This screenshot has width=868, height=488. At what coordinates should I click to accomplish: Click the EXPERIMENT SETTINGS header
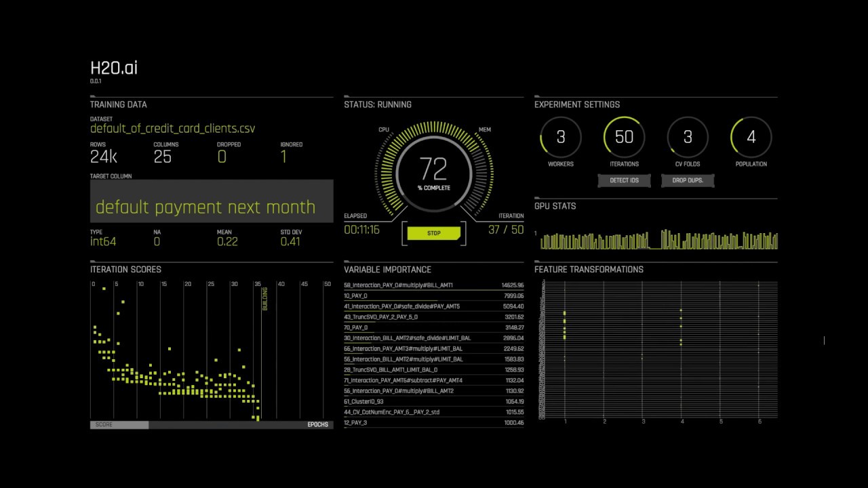click(577, 104)
